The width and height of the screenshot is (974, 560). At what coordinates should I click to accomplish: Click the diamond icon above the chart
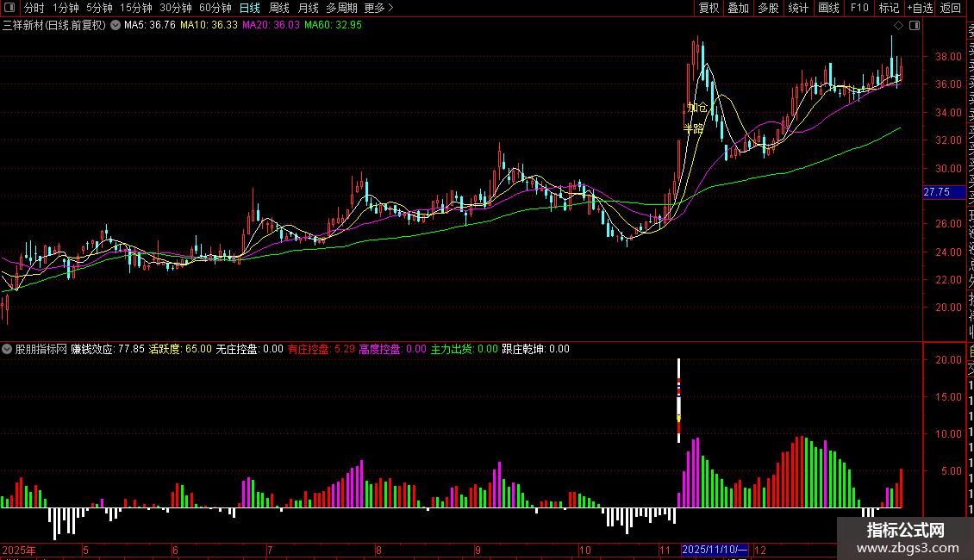click(x=898, y=26)
